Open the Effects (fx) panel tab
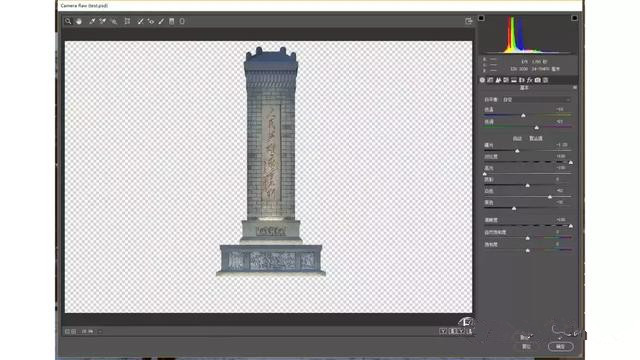This screenshot has width=640, height=360. [530, 80]
